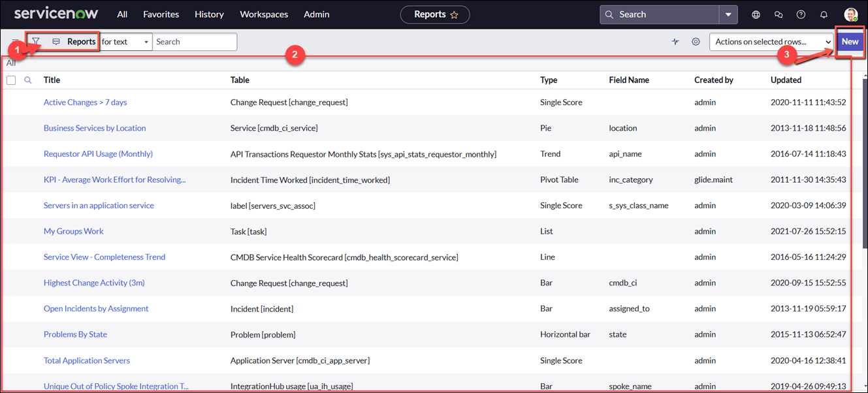Open the list personalize gear icon
Viewport: 868px width, 393px height.
coord(696,42)
